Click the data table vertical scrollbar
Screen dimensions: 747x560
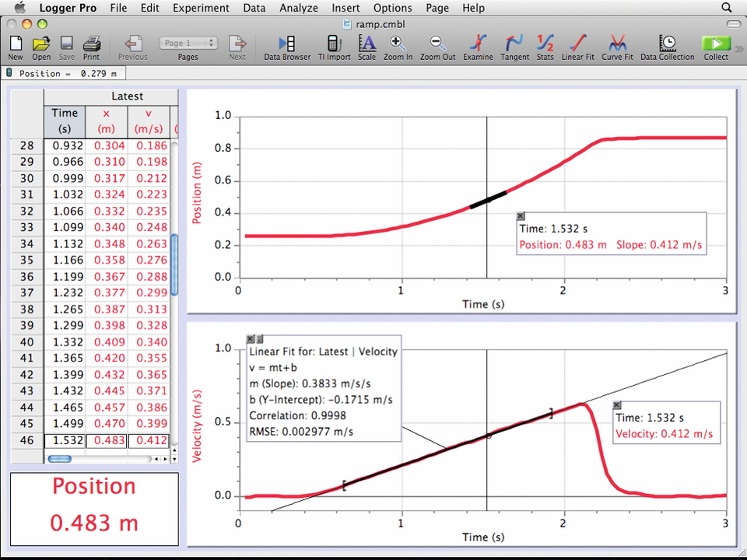[174, 264]
